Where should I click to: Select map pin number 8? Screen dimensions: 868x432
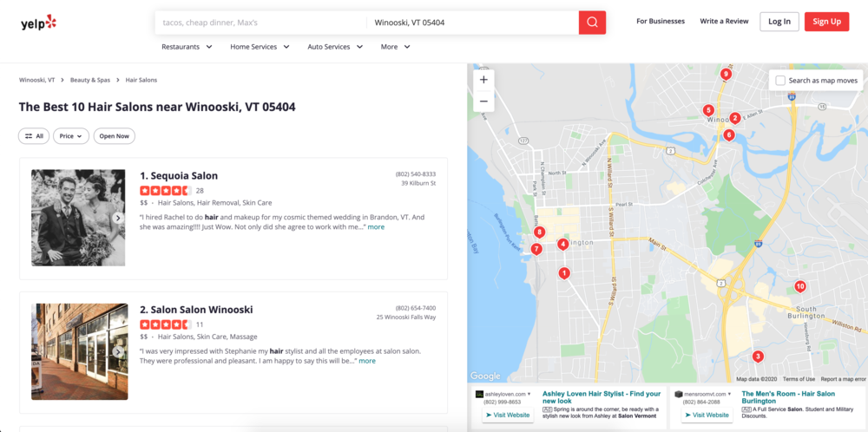tap(539, 232)
